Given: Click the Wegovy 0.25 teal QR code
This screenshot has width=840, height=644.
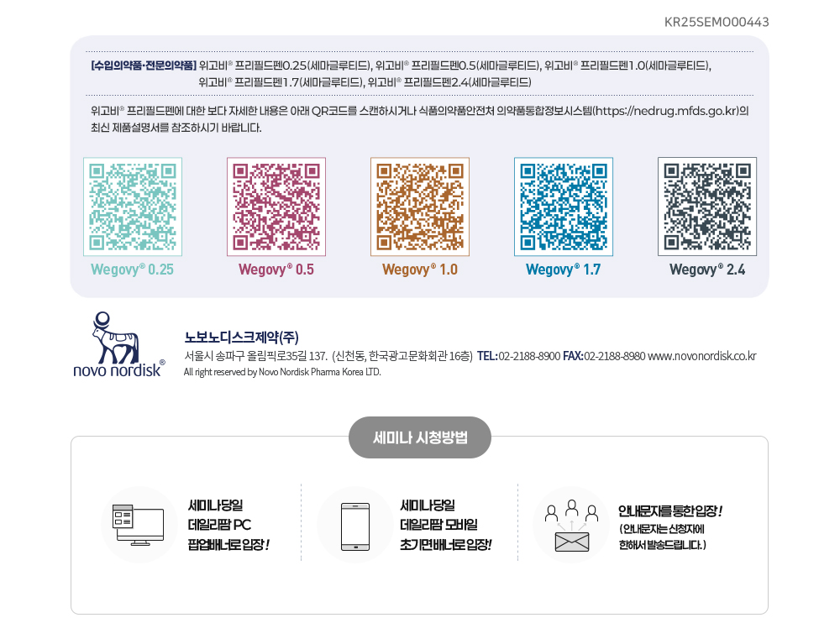Looking at the screenshot, I should 133,207.
